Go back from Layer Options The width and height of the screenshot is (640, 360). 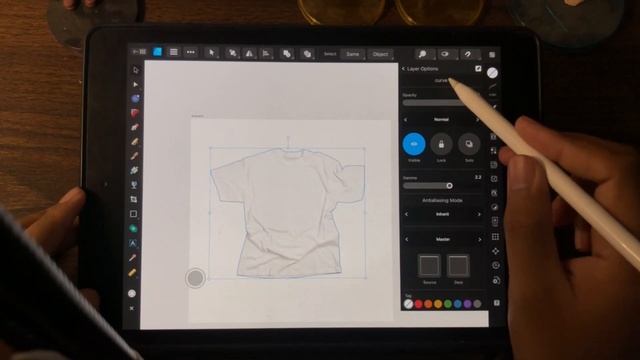click(x=404, y=69)
